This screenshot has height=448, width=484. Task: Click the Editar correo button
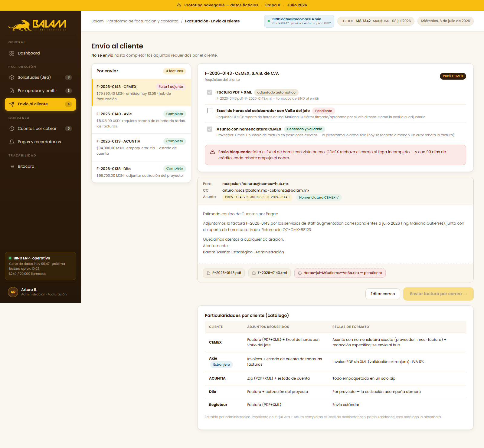coord(383,294)
